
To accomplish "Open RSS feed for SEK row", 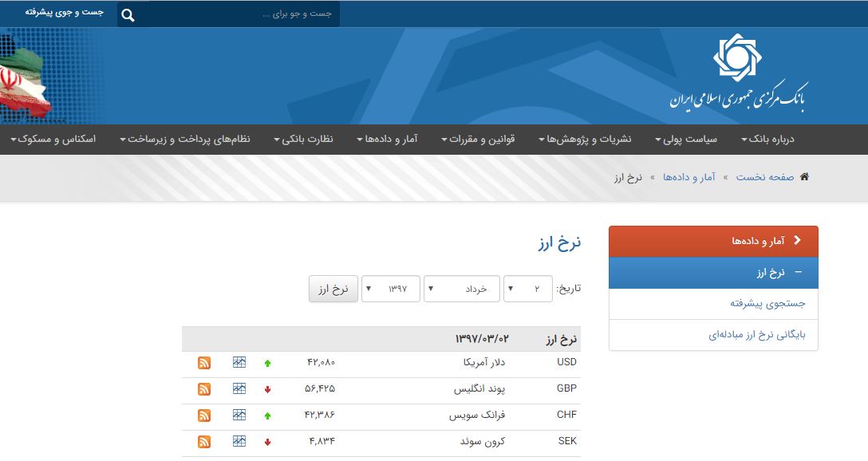I will tap(204, 442).
